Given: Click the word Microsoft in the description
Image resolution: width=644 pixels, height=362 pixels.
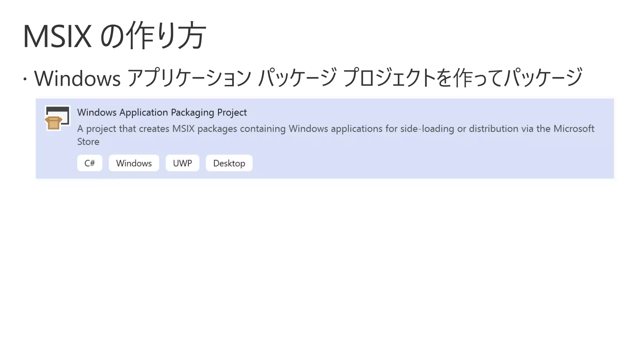Looking at the screenshot, I should tap(574, 129).
